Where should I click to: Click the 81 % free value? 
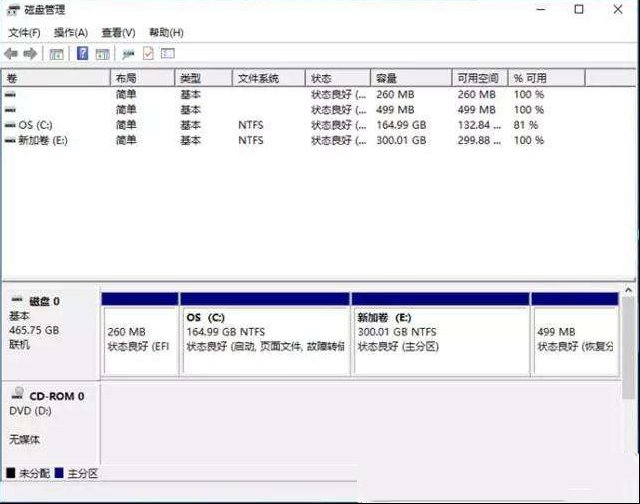coord(526,125)
